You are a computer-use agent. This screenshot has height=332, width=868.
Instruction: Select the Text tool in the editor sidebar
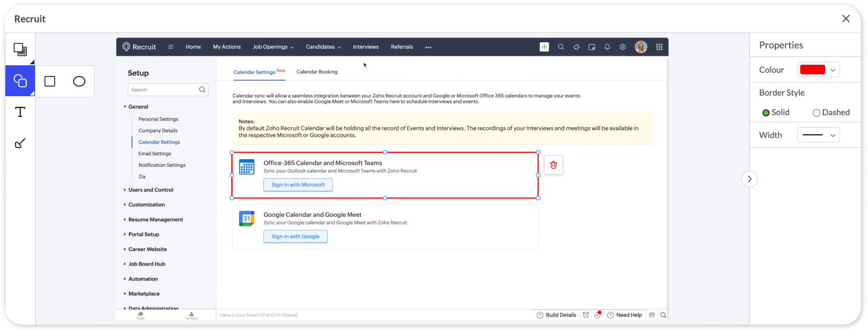click(20, 112)
